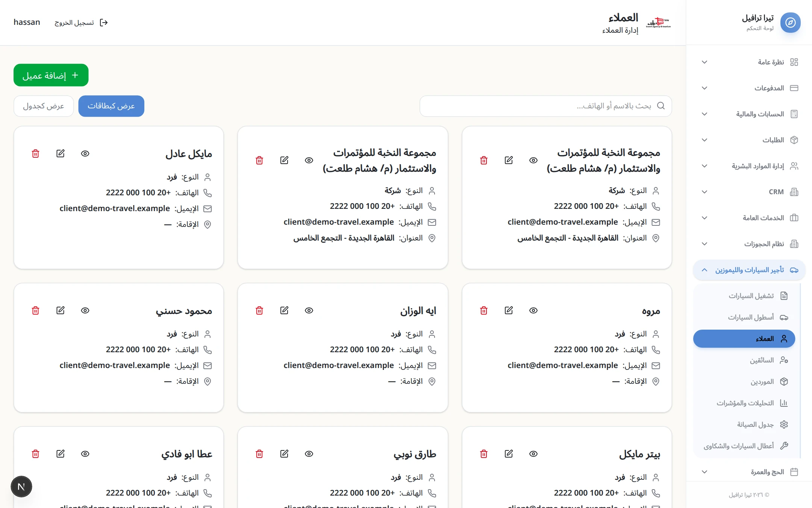Open جدول الصيانة submenu item

click(745, 424)
